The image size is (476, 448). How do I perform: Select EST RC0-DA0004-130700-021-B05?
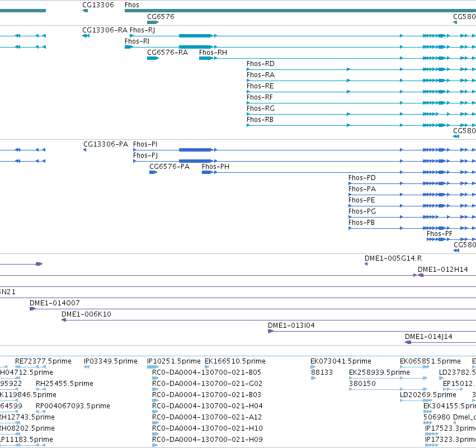click(206, 372)
